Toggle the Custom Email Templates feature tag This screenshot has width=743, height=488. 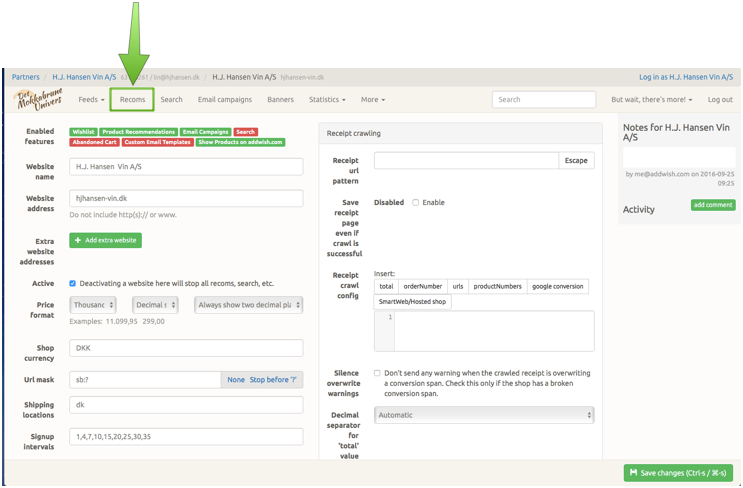[157, 142]
